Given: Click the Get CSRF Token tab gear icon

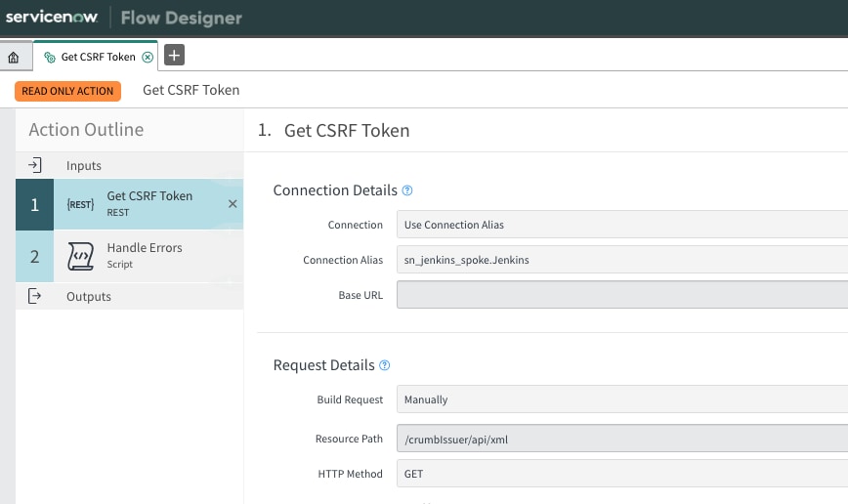Looking at the screenshot, I should pos(50,58).
